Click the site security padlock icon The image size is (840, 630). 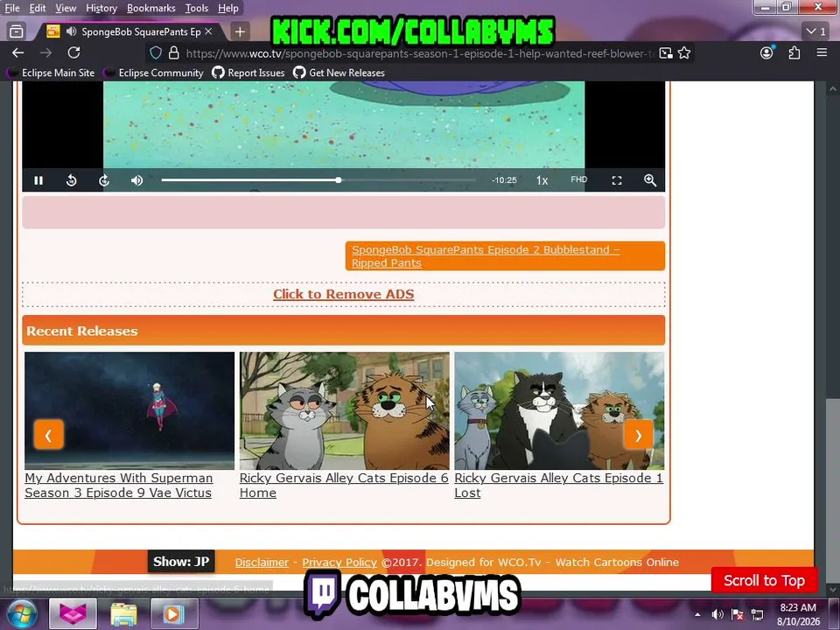[173, 53]
